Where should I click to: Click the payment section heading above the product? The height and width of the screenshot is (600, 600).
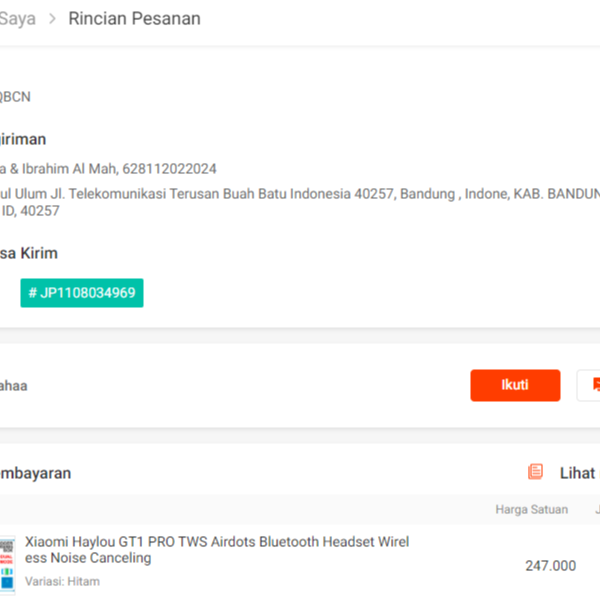[x=36, y=473]
